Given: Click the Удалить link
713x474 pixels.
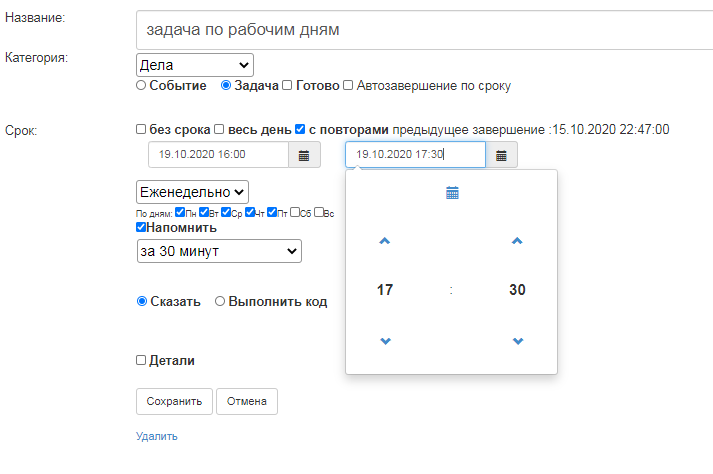Looking at the screenshot, I should pyautogui.click(x=157, y=436).
